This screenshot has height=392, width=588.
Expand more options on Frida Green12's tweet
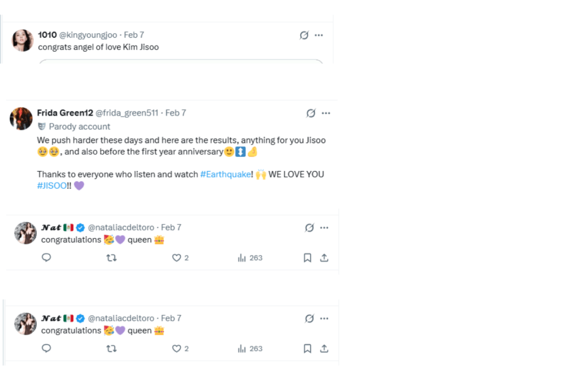pyautogui.click(x=326, y=113)
